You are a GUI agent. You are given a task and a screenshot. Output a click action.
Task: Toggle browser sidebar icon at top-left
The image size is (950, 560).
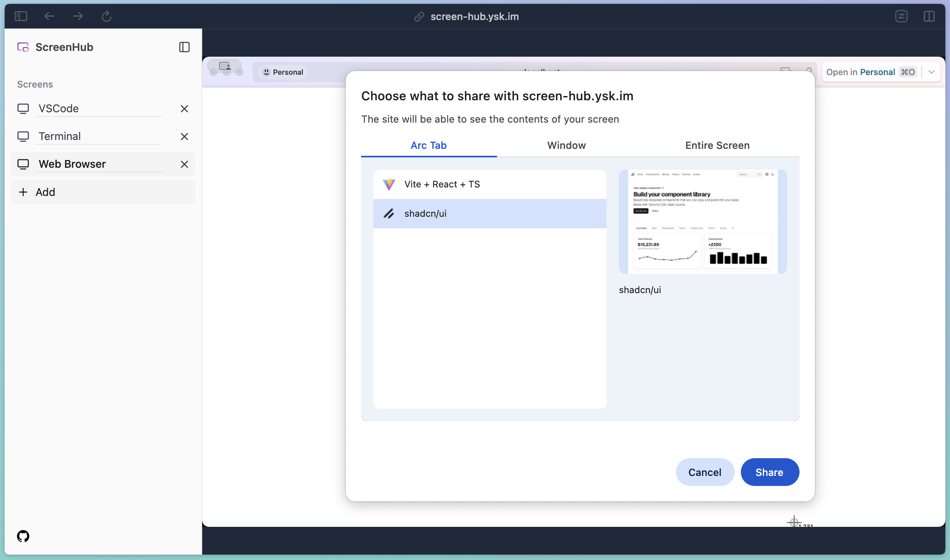(x=21, y=16)
